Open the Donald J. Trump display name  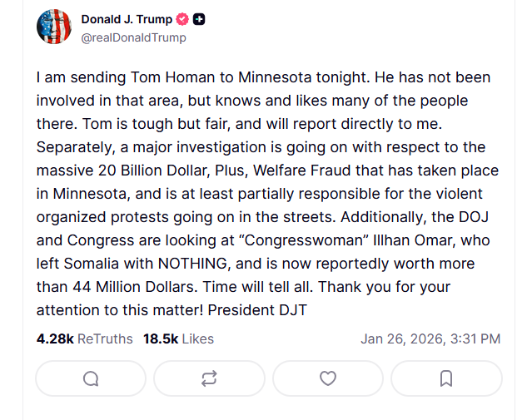point(127,19)
